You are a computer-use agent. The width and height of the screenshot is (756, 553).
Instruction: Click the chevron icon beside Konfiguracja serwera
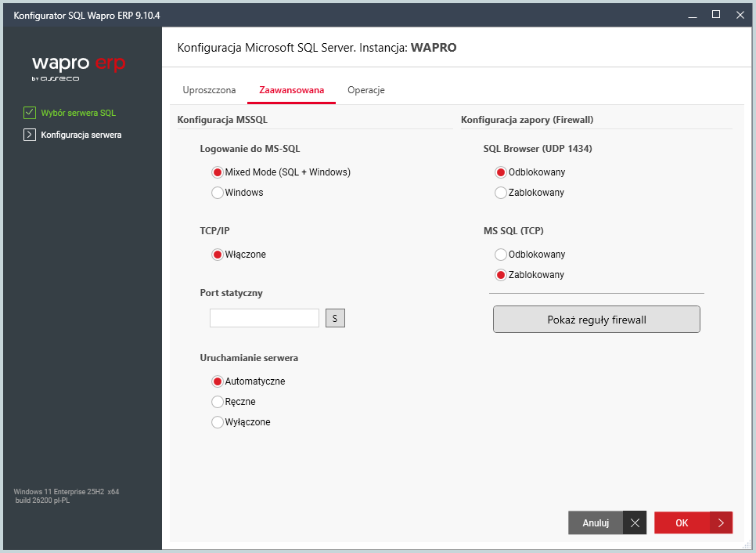(x=30, y=135)
